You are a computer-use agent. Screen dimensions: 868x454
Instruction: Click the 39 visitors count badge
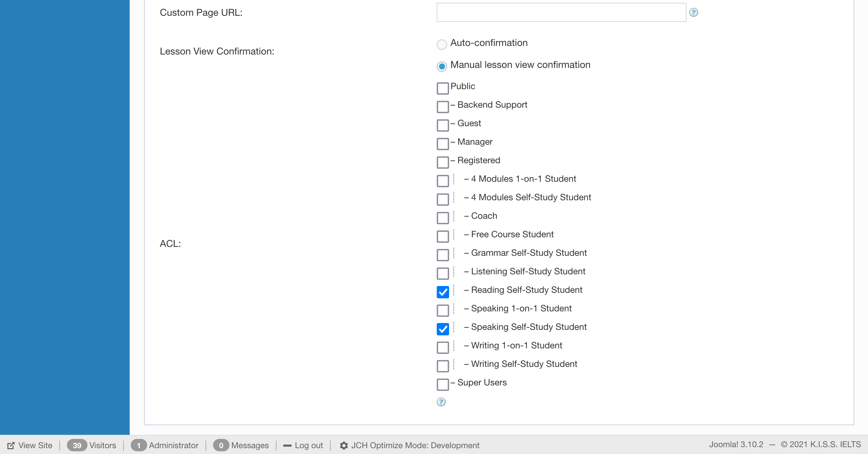(x=77, y=445)
